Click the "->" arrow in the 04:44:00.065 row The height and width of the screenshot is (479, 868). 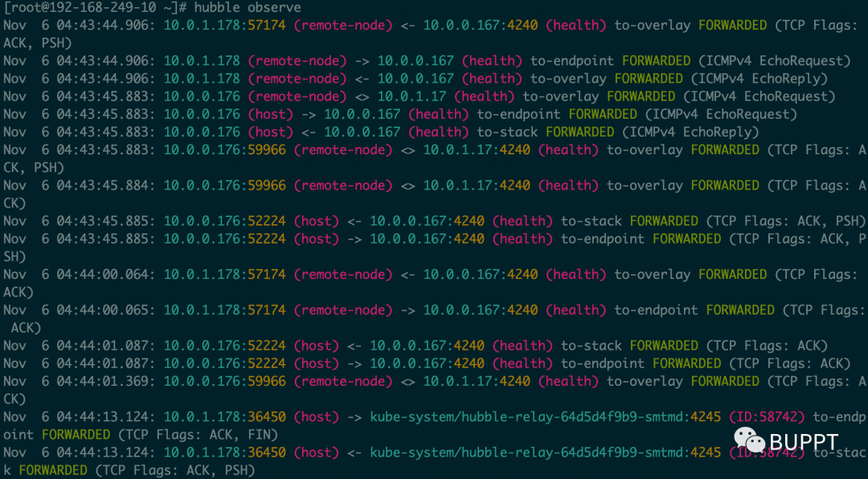tap(408, 310)
